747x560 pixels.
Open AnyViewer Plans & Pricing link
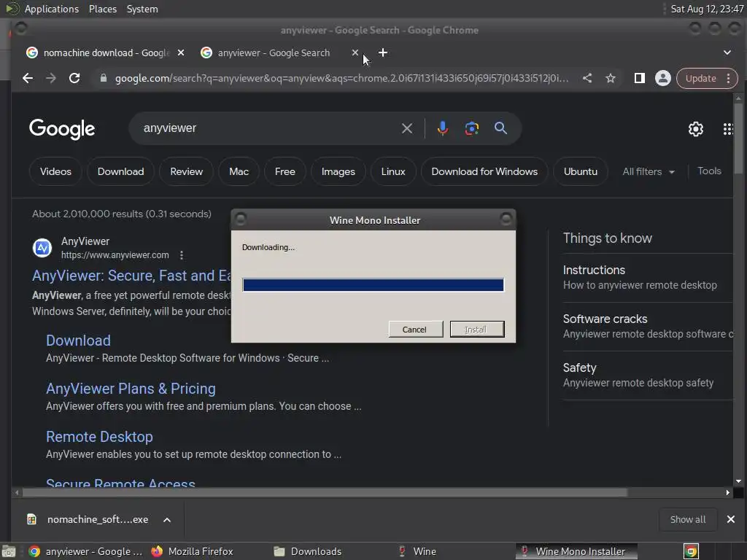pyautogui.click(x=131, y=389)
